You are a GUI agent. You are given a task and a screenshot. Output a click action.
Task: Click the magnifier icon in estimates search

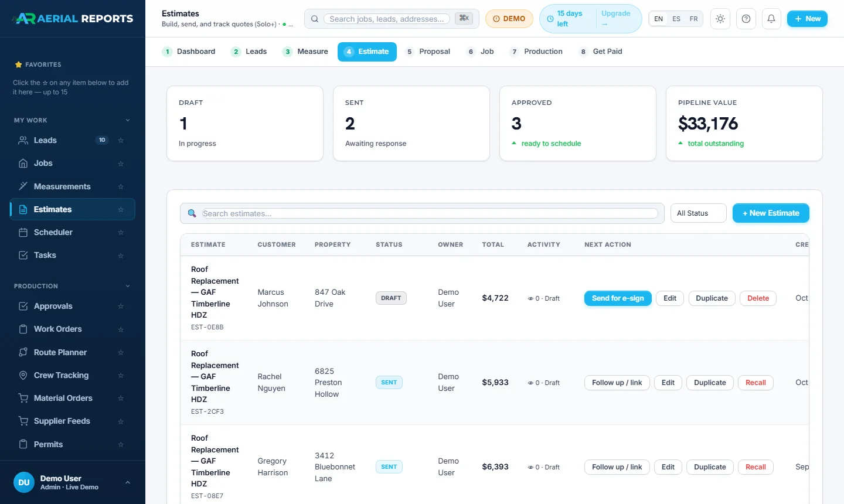192,213
